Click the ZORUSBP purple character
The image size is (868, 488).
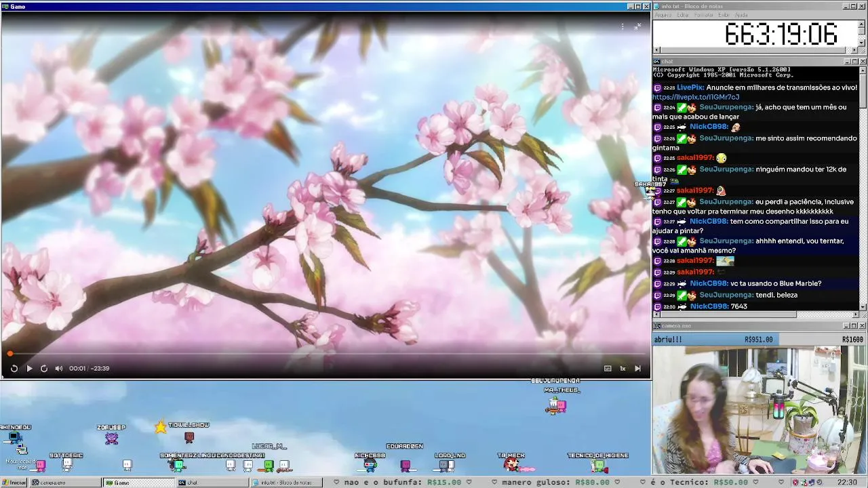111,439
